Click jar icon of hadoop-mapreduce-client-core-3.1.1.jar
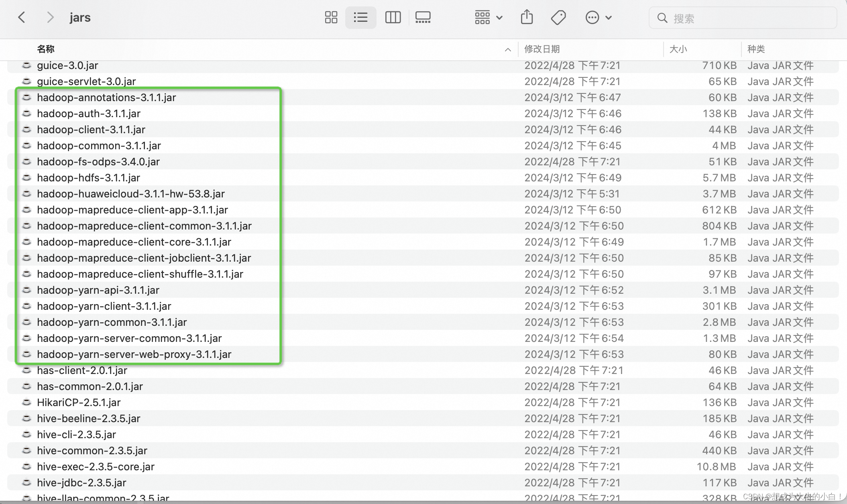The image size is (847, 504). pyautogui.click(x=26, y=242)
